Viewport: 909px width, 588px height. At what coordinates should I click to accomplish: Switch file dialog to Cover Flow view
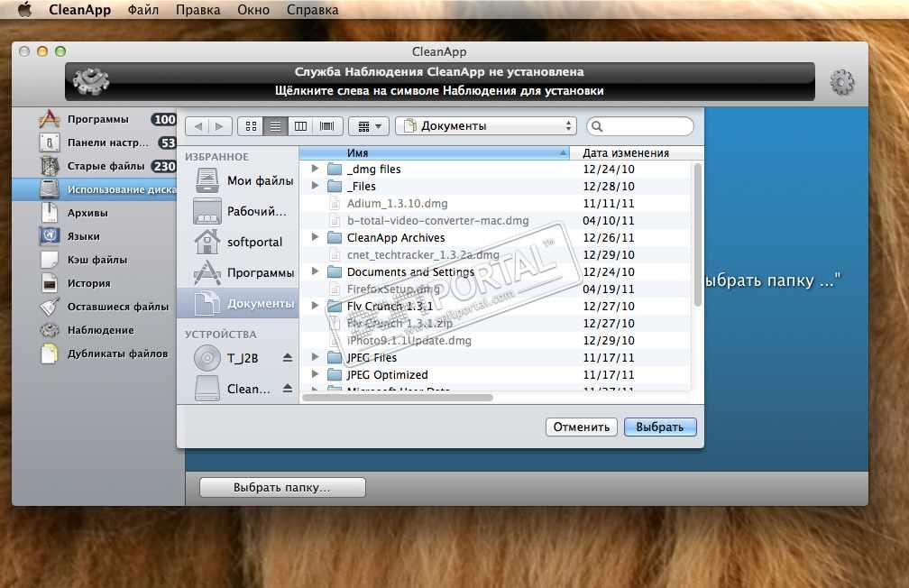(327, 126)
